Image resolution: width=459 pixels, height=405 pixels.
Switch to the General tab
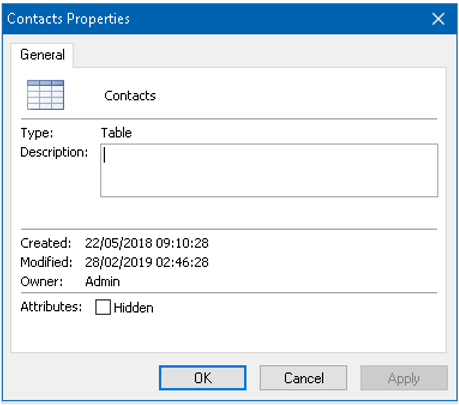coord(42,55)
